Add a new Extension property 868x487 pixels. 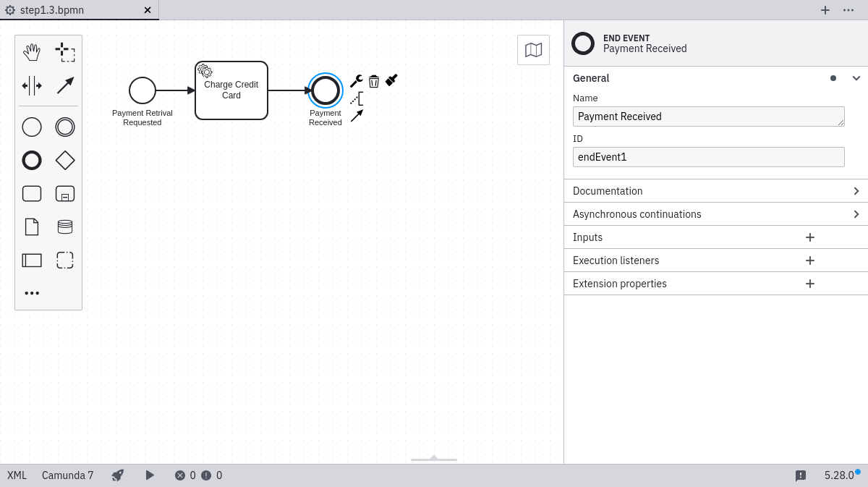pos(810,284)
